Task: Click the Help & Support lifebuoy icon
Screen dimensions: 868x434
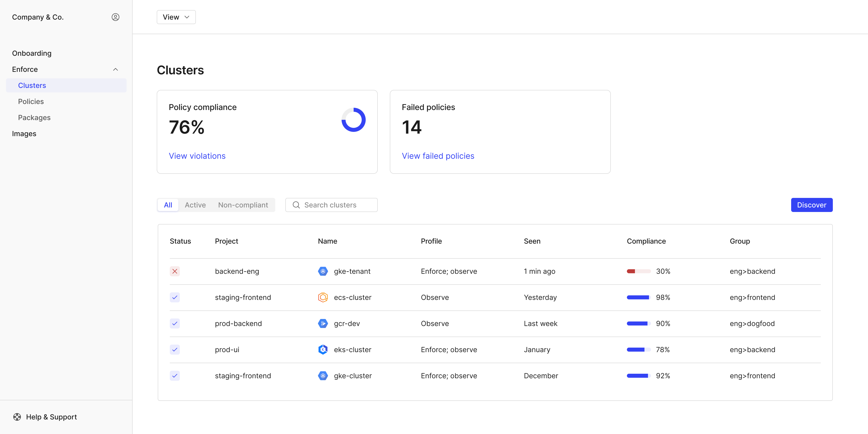Action: pyautogui.click(x=17, y=417)
